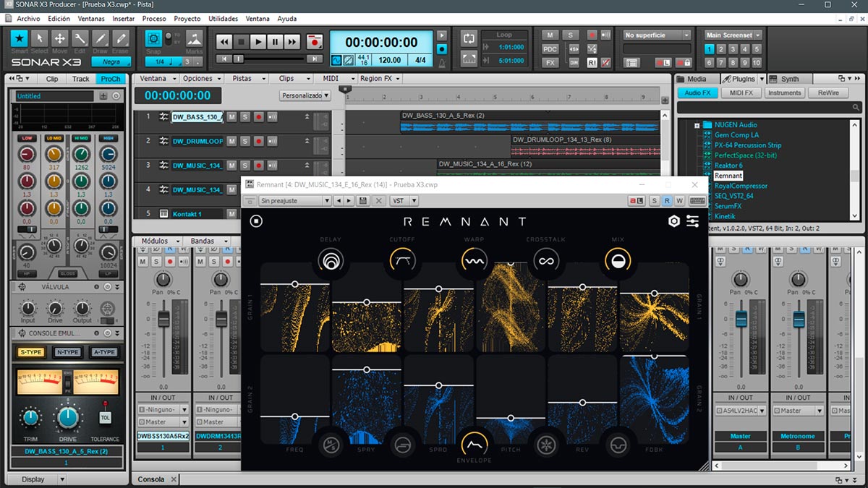
Task: Arm the transport Record button
Action: click(314, 42)
